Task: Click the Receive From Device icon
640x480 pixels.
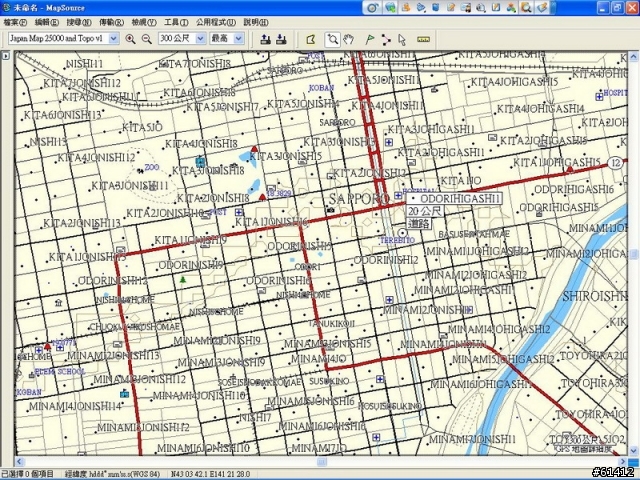Action: pos(281,39)
